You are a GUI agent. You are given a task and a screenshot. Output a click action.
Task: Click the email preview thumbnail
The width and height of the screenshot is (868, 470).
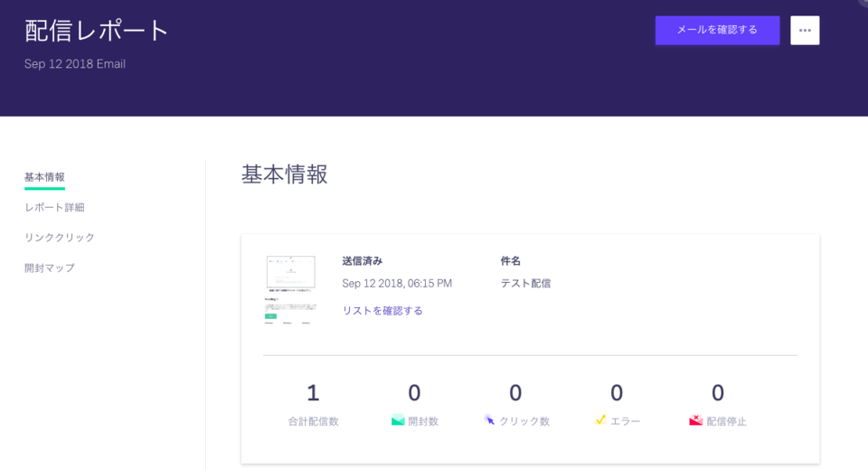coord(290,290)
